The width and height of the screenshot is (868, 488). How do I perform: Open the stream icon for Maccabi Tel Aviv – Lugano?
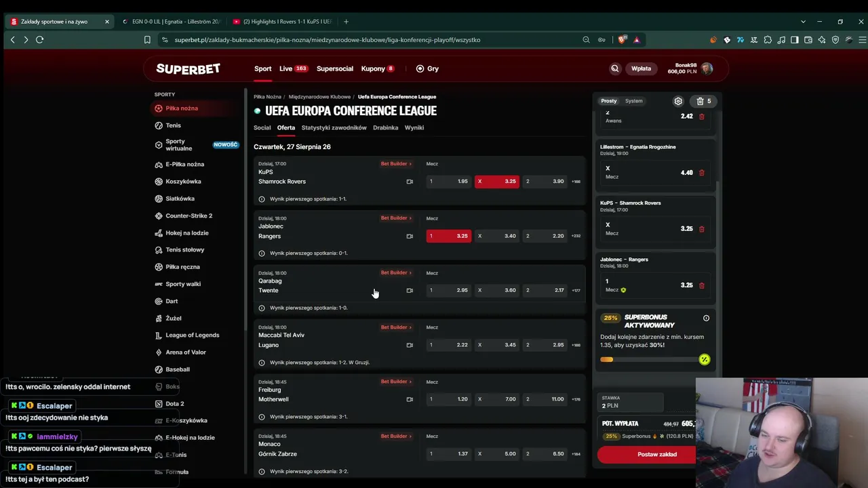(410, 345)
